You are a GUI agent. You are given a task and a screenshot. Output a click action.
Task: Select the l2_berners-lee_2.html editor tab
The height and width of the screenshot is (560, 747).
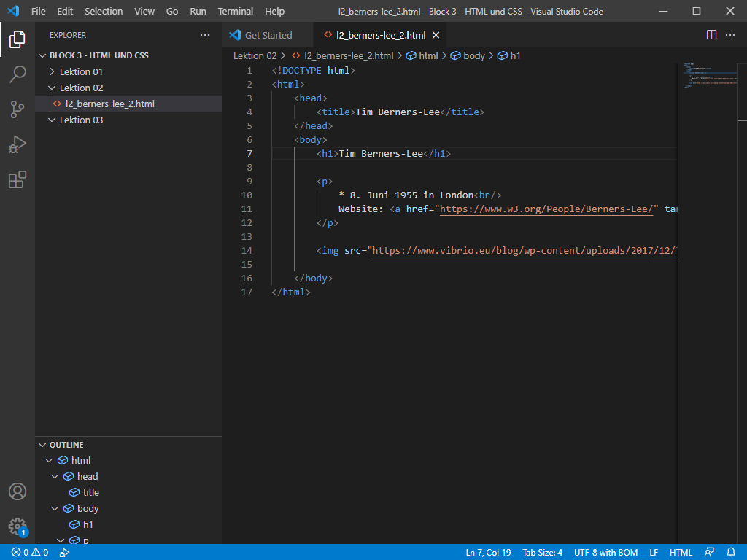pyautogui.click(x=381, y=35)
